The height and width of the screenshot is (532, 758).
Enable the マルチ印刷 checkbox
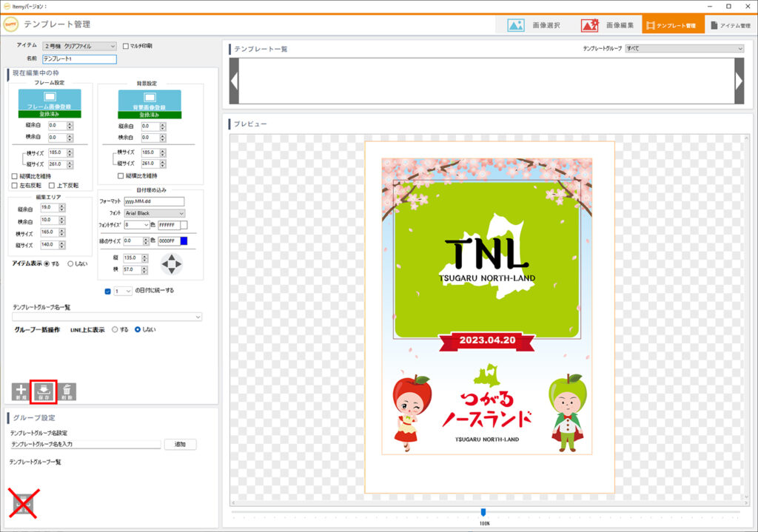(x=126, y=46)
